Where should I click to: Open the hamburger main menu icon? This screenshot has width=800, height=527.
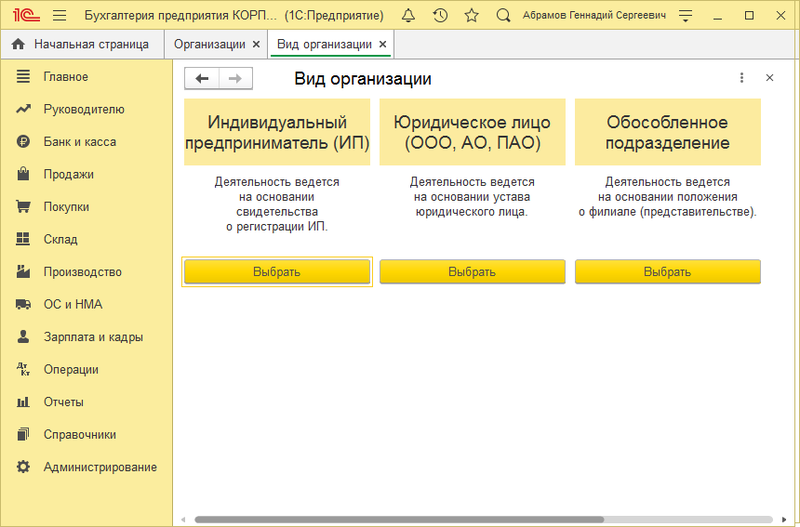(59, 16)
